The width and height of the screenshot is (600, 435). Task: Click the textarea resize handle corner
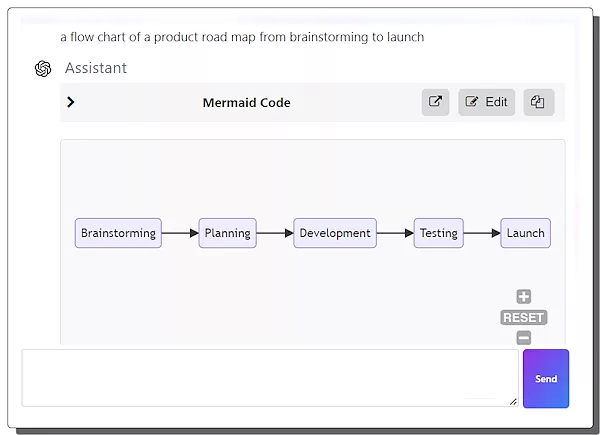click(x=513, y=401)
